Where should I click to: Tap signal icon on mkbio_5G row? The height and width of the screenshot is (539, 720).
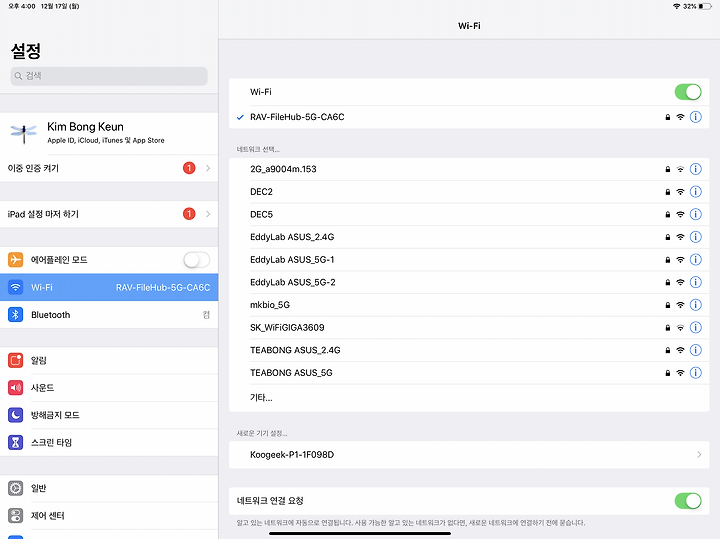click(x=681, y=305)
